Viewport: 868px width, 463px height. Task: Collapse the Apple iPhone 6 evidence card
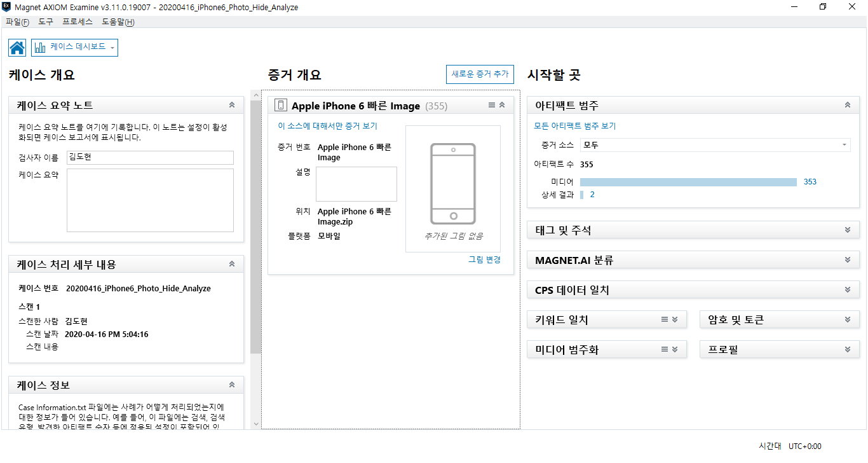(x=502, y=106)
